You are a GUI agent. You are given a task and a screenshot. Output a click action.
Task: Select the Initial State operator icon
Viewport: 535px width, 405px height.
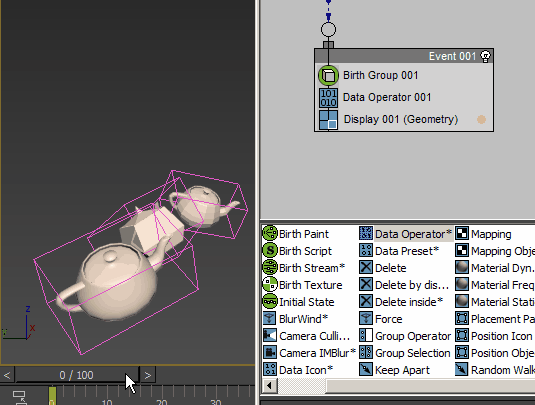(270, 302)
